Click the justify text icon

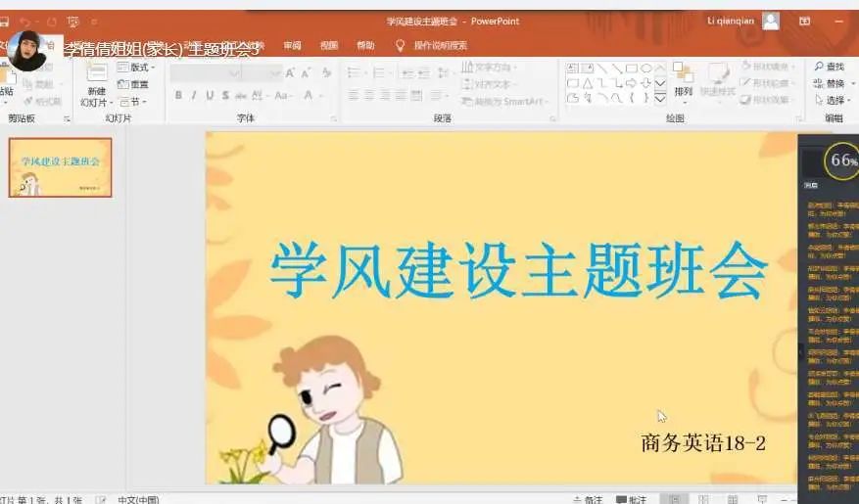click(x=401, y=96)
